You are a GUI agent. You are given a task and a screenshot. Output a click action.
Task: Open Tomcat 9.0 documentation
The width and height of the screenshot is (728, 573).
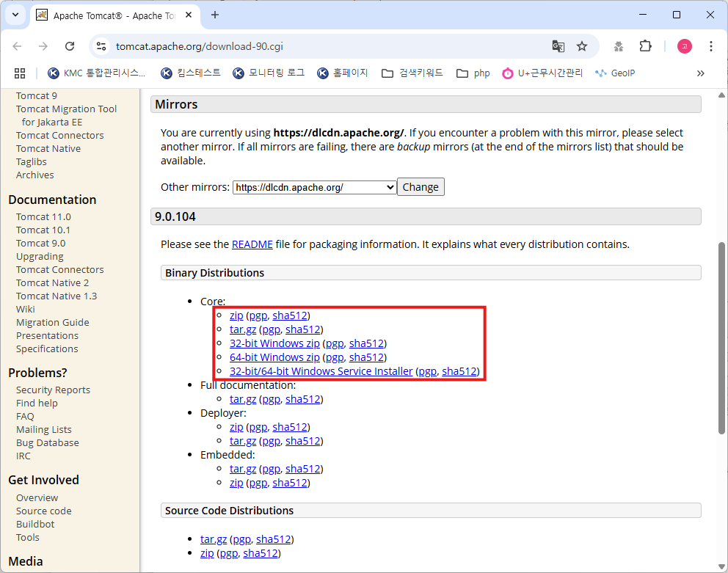(41, 244)
